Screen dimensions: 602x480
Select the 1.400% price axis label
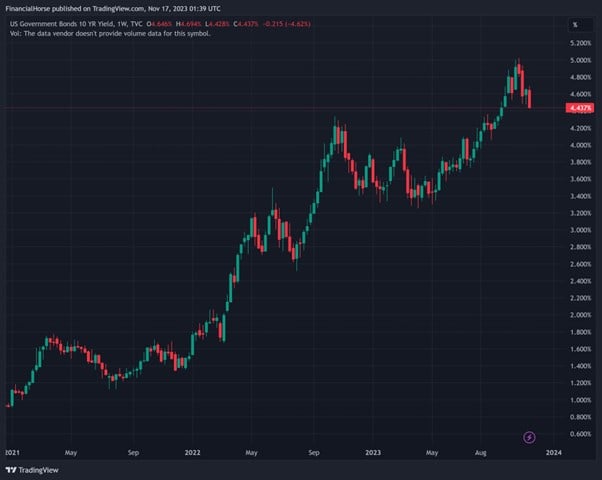580,366
